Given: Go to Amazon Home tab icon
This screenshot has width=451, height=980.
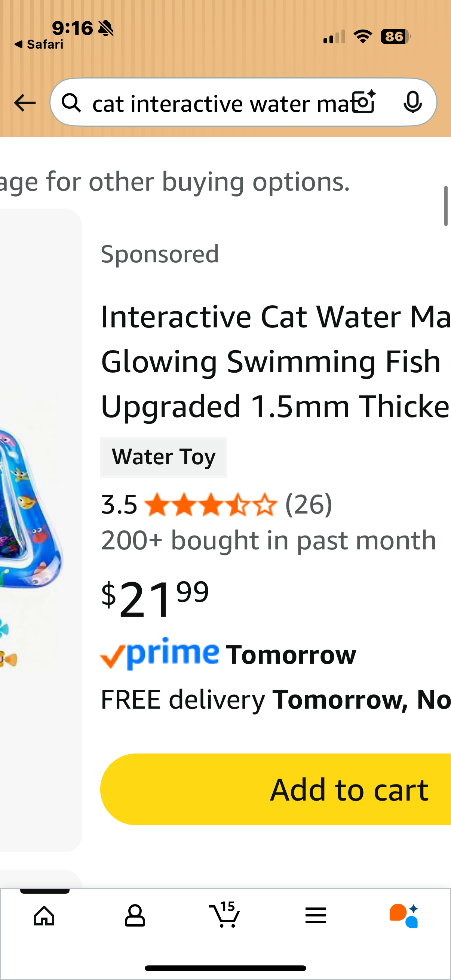Looking at the screenshot, I should (43, 915).
